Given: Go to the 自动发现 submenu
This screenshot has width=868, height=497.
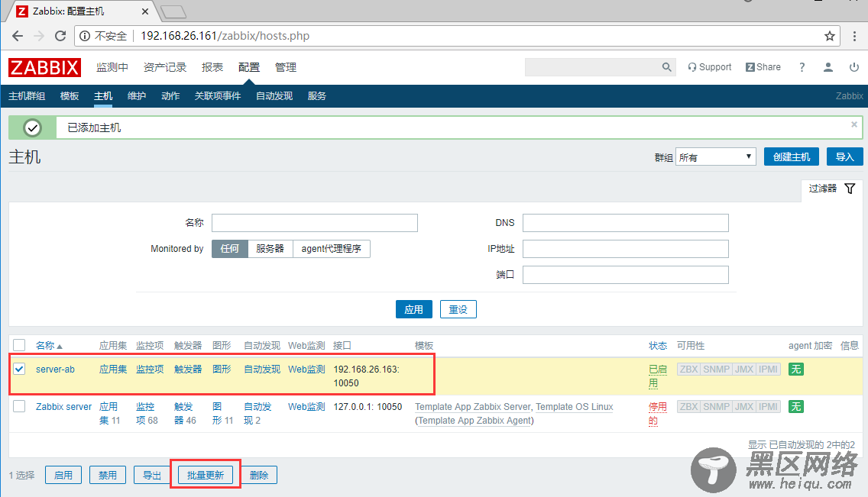Looking at the screenshot, I should [x=274, y=96].
